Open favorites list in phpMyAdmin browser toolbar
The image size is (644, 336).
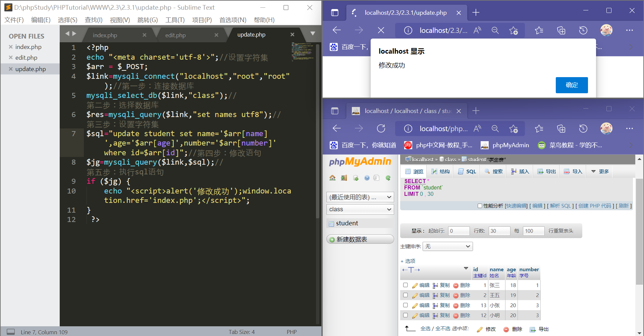point(539,128)
